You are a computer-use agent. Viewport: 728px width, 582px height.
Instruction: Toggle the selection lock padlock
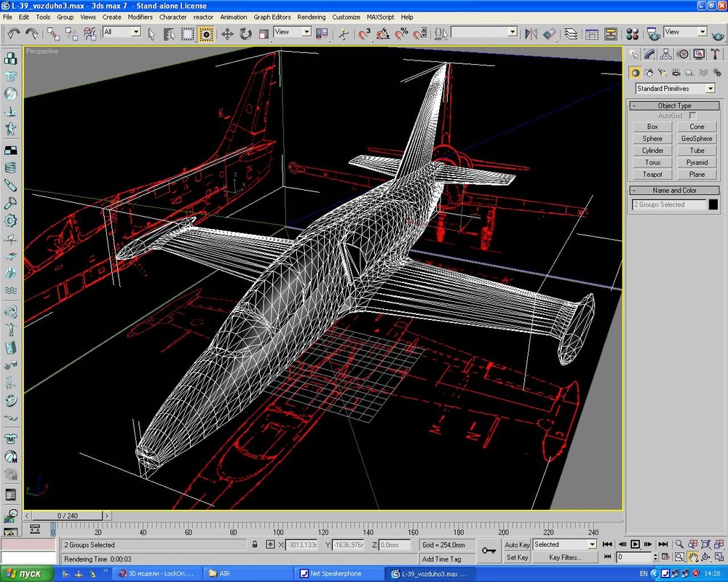pos(255,545)
